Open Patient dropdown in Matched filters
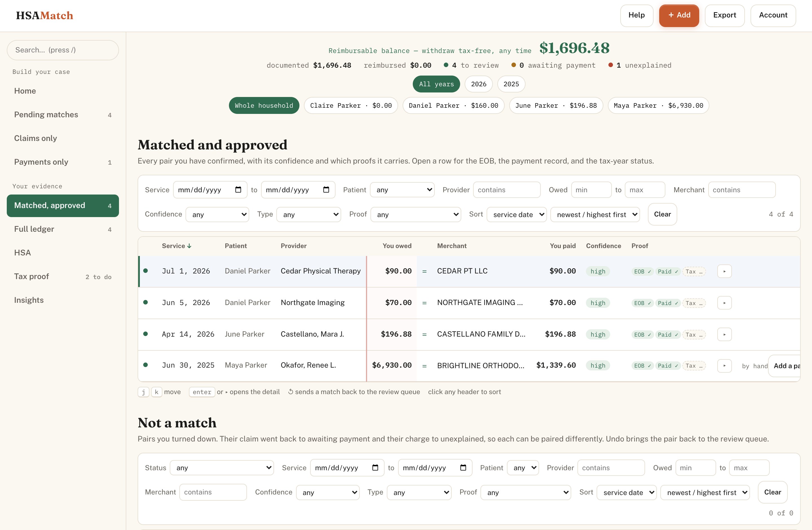This screenshot has height=530, width=812. click(402, 190)
